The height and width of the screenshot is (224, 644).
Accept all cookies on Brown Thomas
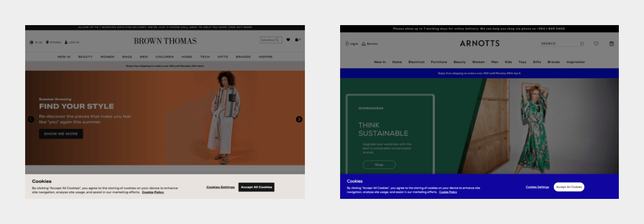click(x=256, y=187)
